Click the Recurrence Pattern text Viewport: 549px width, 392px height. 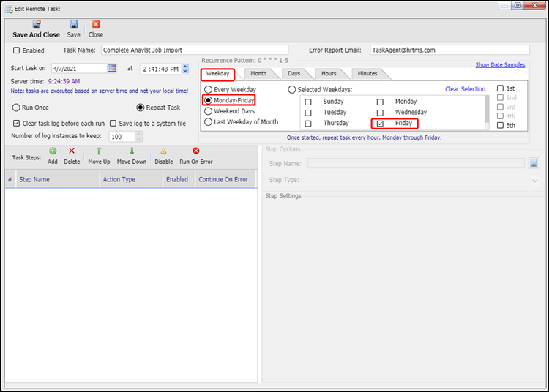(x=244, y=61)
